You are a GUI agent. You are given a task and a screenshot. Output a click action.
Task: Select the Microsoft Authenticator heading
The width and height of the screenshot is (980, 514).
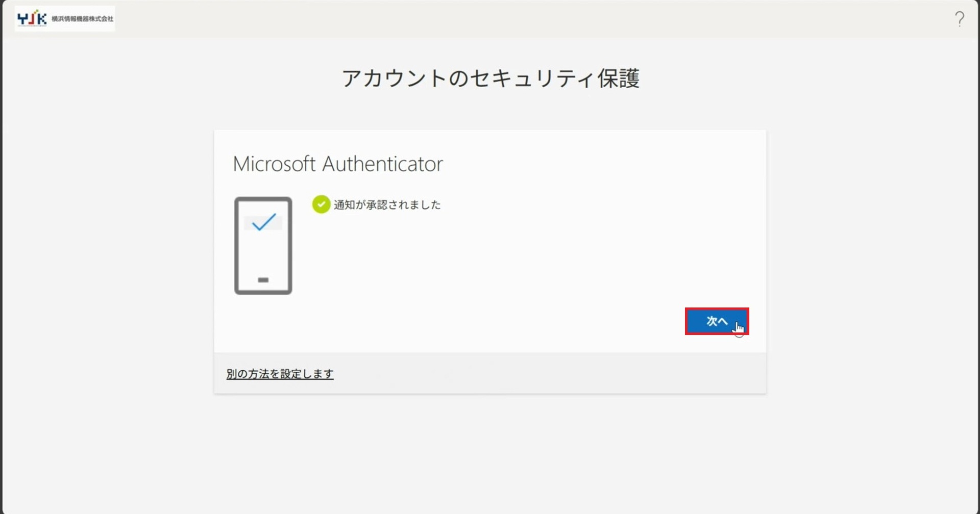(x=338, y=164)
